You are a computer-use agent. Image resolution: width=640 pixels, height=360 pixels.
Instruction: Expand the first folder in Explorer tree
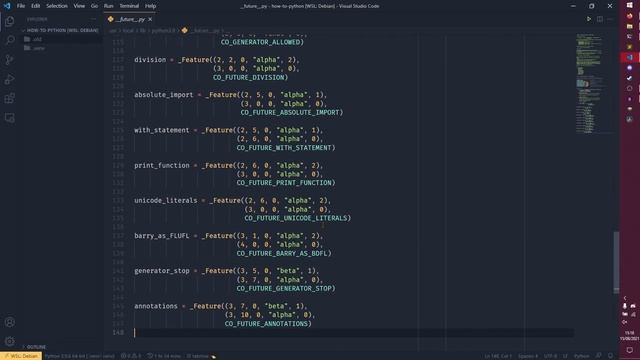coord(37,39)
